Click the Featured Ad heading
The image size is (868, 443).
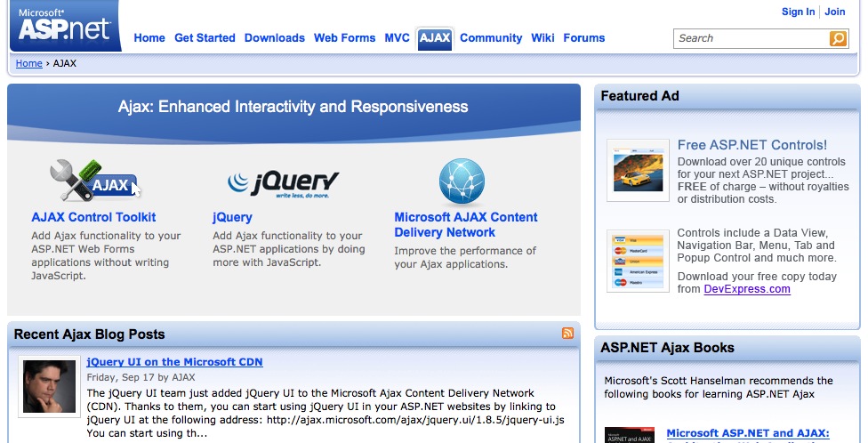click(x=639, y=96)
